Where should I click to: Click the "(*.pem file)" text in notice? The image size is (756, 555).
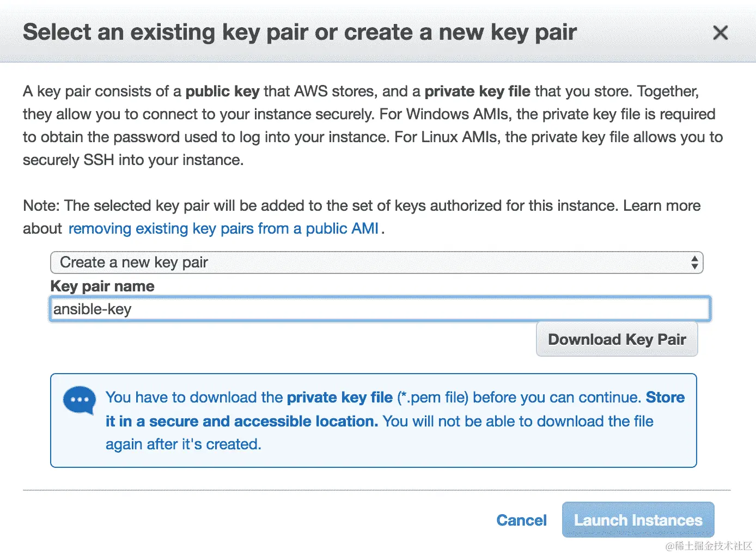(432, 398)
